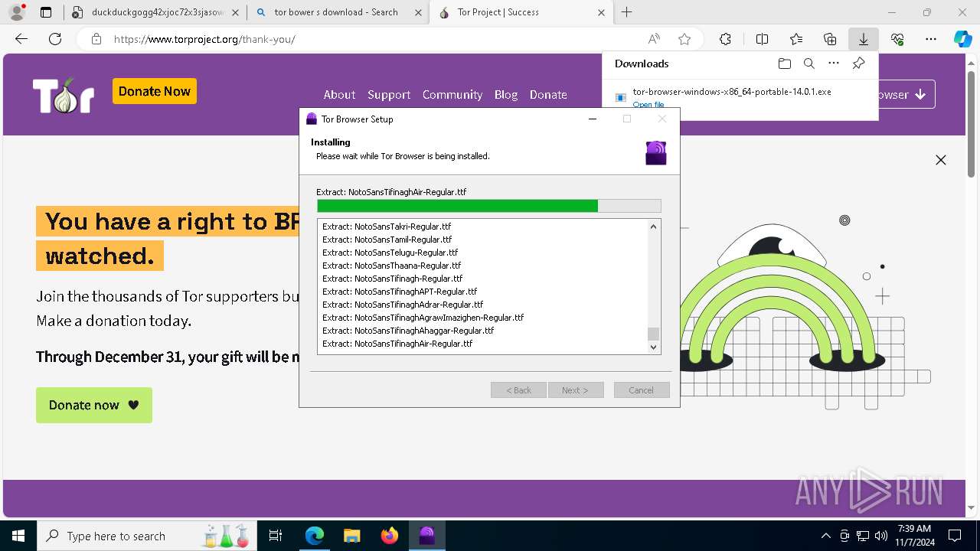Screen dimensions: 980x551
Task: Open a new browser tab
Action: pyautogui.click(x=627, y=12)
